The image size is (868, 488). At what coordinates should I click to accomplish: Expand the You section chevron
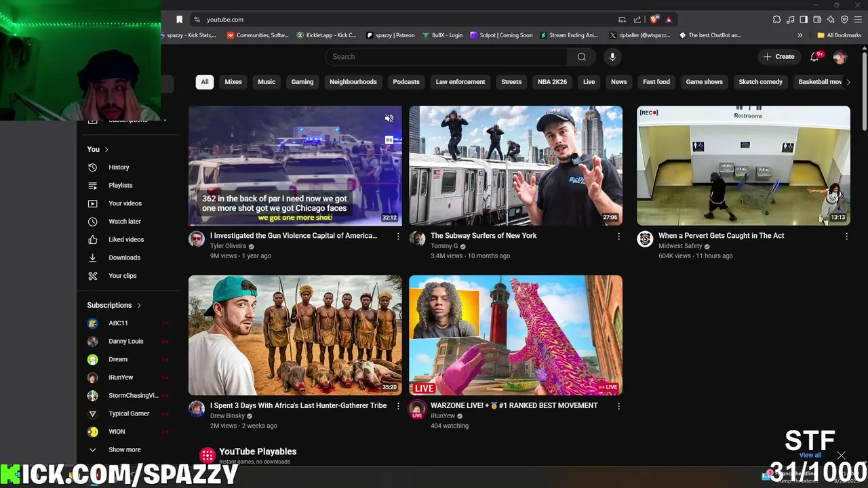pyautogui.click(x=106, y=149)
